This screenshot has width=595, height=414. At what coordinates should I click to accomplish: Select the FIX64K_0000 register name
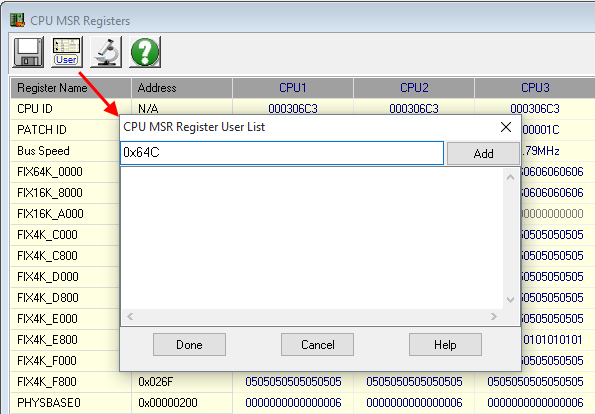click(50, 172)
